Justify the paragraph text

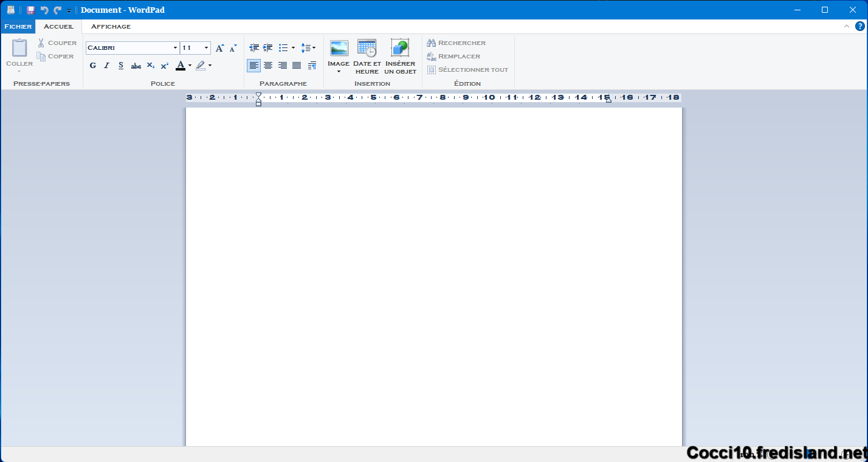click(297, 66)
